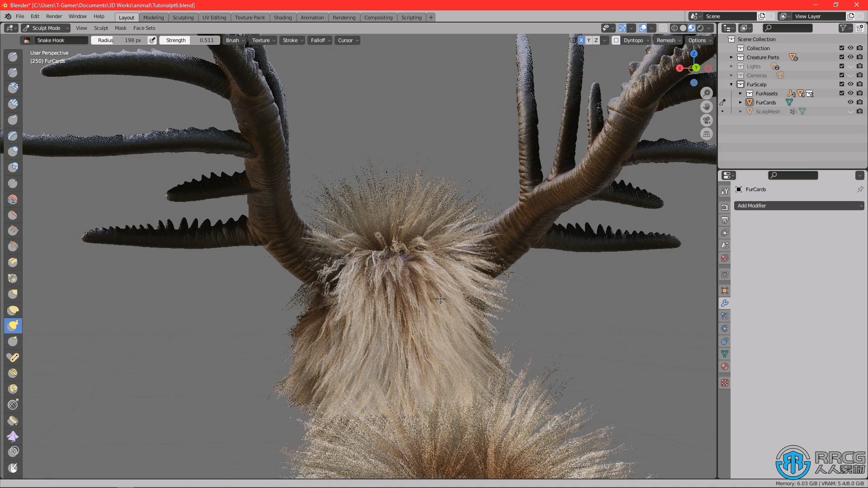
Task: Open the Mask menu in header
Action: (x=121, y=28)
